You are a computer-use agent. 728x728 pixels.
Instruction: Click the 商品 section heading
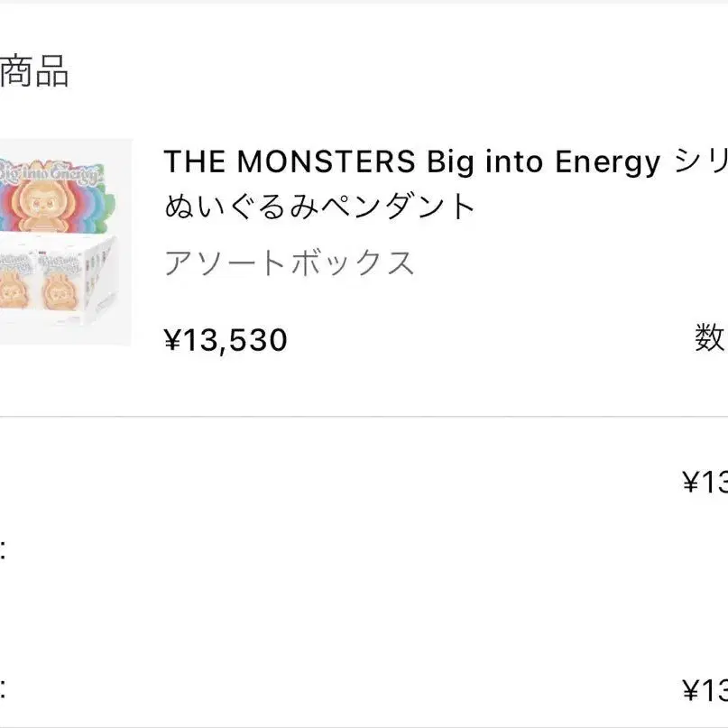point(34,73)
